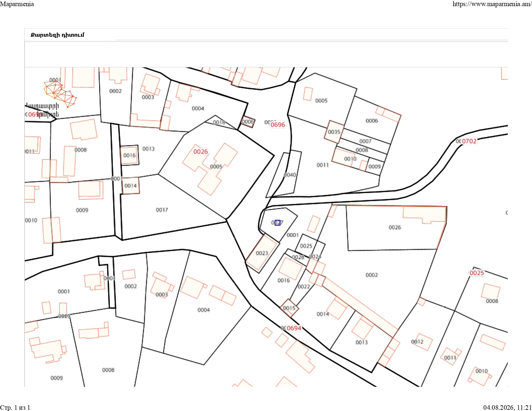
Task: Select the blue square marker on the map
Action: (278, 222)
